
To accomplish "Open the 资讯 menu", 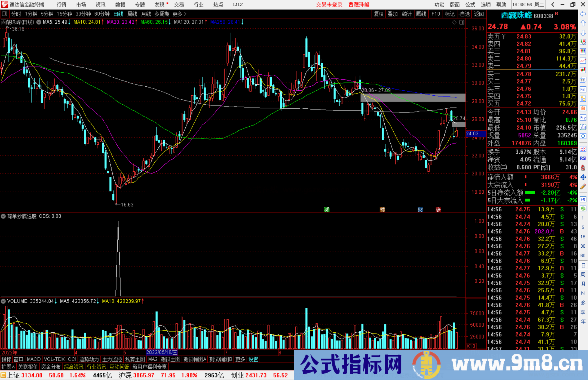I will coord(100,4).
